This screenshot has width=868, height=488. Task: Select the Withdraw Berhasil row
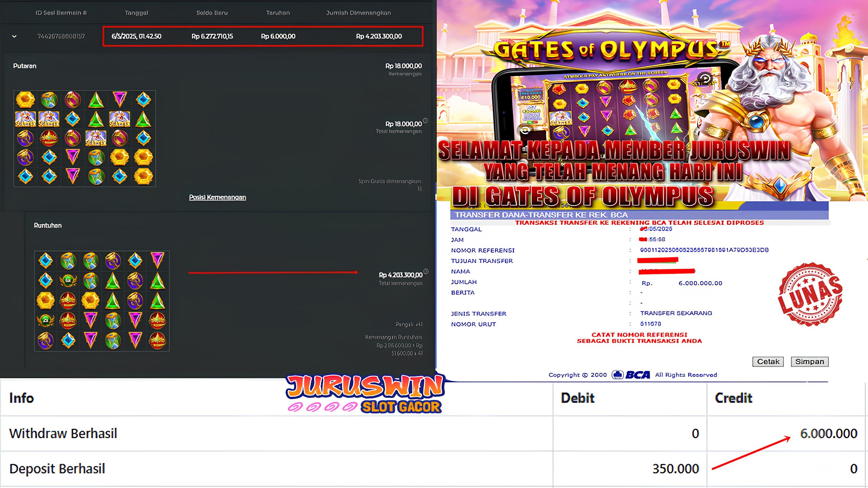pos(63,433)
